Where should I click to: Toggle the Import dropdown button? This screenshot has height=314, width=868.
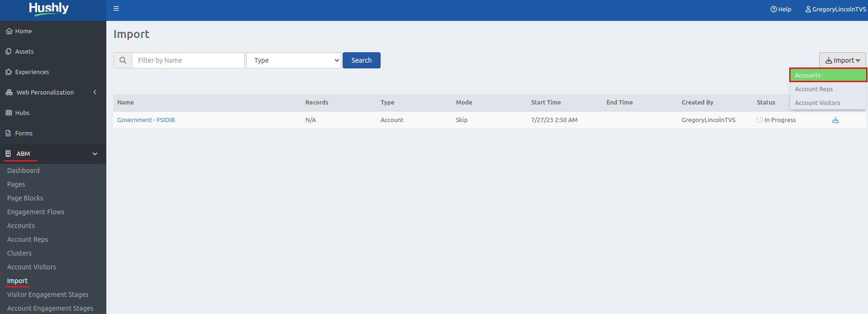point(842,60)
